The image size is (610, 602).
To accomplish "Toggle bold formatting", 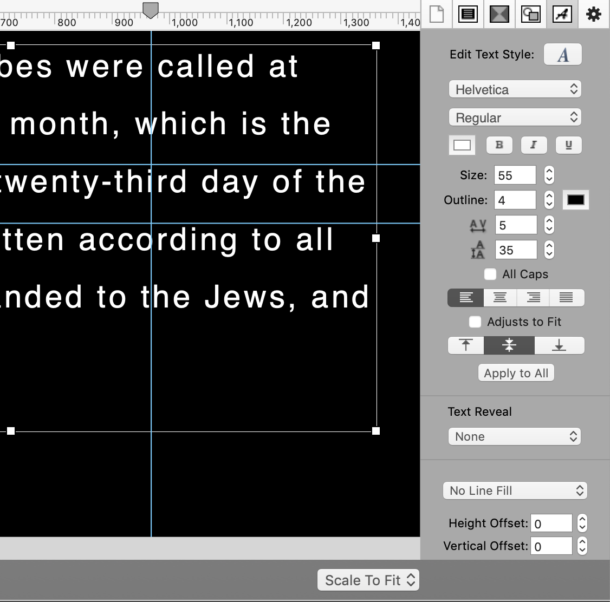I will pyautogui.click(x=499, y=145).
